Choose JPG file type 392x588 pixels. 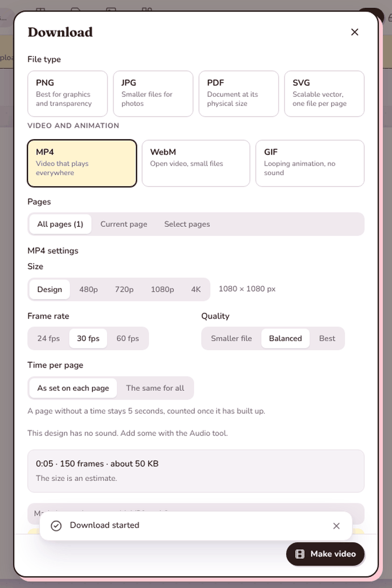(x=153, y=94)
